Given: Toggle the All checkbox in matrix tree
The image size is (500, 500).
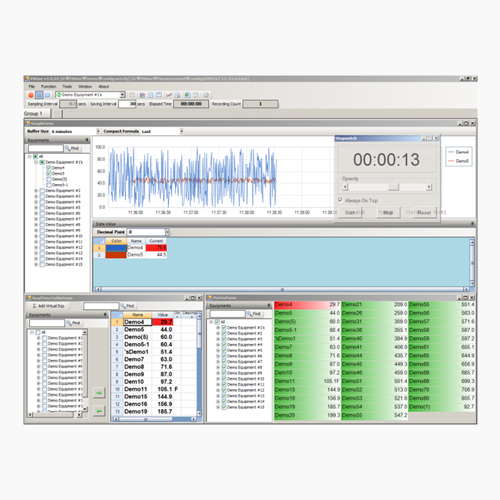Looking at the screenshot, I should click(217, 322).
